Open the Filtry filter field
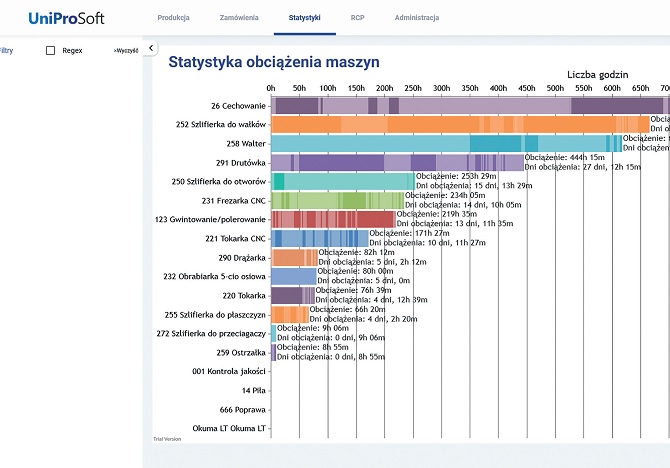Viewport: 670px width, 468px height. 7,50
